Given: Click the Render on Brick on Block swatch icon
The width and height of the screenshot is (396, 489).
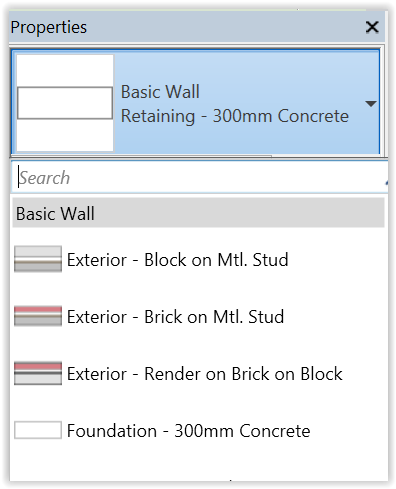Looking at the screenshot, I should (38, 373).
